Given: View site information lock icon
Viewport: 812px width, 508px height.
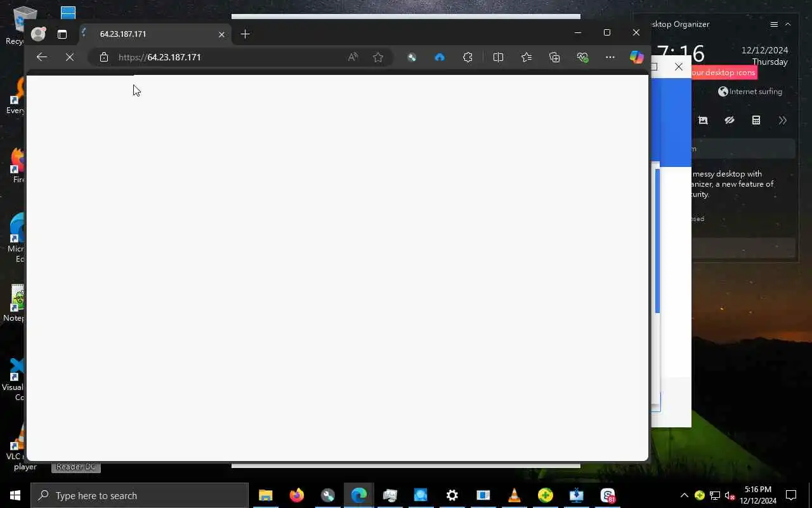Looking at the screenshot, I should point(104,57).
